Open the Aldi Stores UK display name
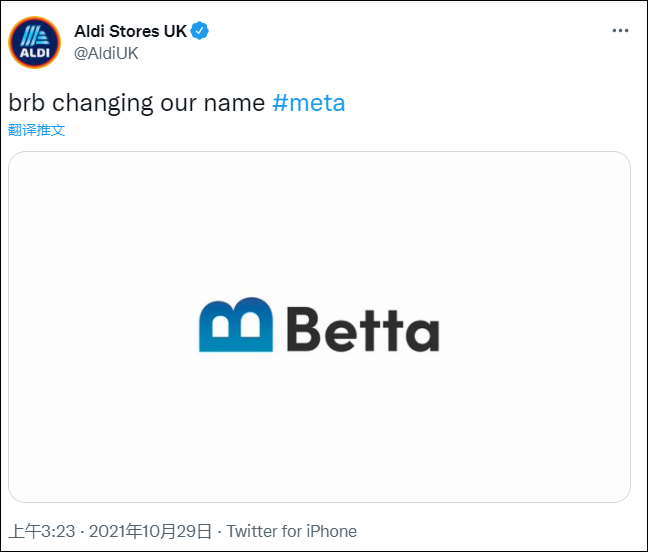 130,31
